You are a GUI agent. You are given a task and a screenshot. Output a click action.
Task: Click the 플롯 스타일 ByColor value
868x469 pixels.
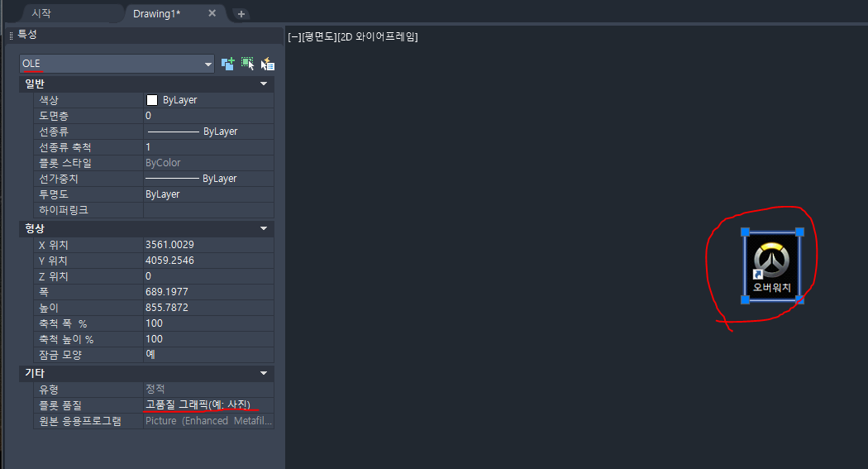208,163
